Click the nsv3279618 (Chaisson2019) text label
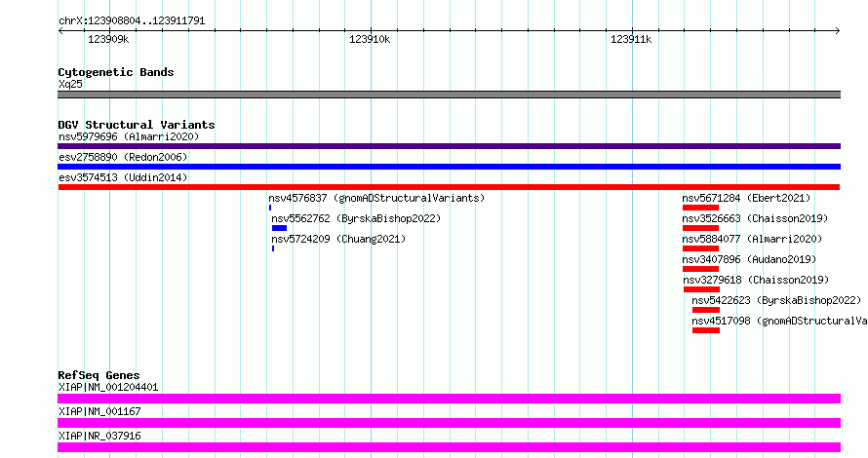The width and height of the screenshot is (868, 458). pos(756,280)
